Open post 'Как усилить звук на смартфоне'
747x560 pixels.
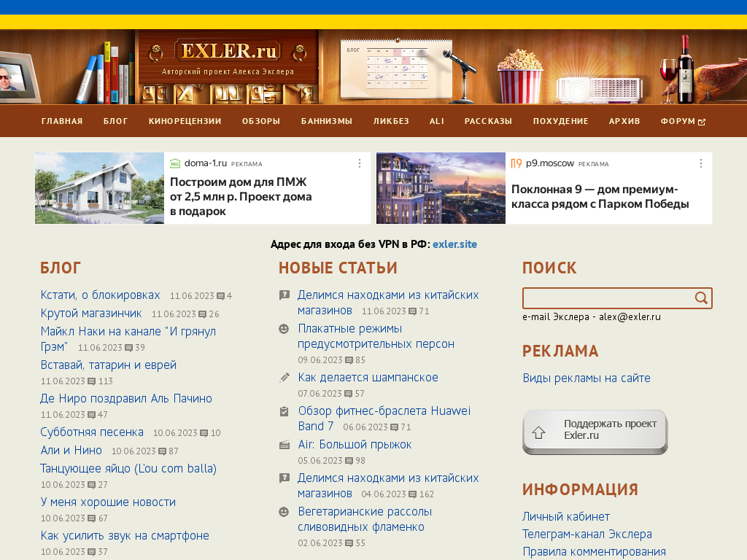[x=125, y=536]
